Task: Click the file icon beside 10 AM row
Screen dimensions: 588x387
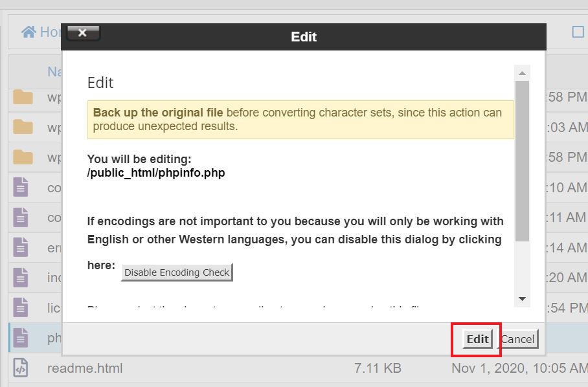Action: point(21,187)
